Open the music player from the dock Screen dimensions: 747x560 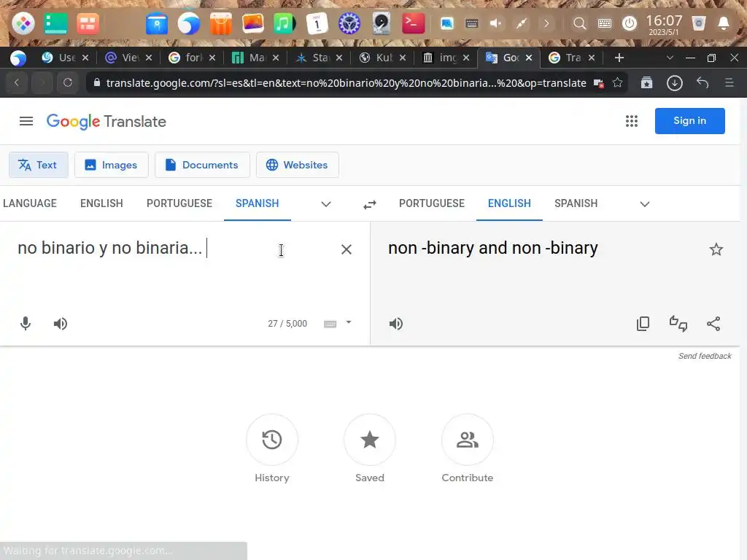pos(284,23)
